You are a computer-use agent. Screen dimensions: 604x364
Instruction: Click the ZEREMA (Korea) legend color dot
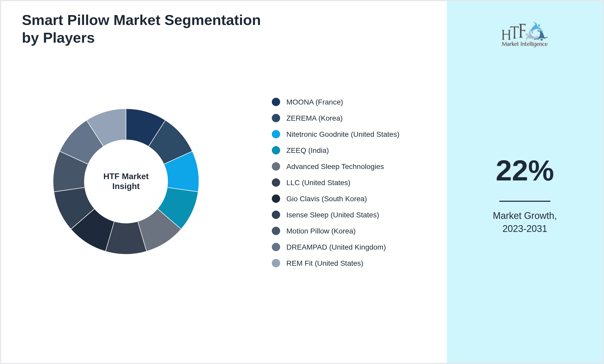click(276, 118)
